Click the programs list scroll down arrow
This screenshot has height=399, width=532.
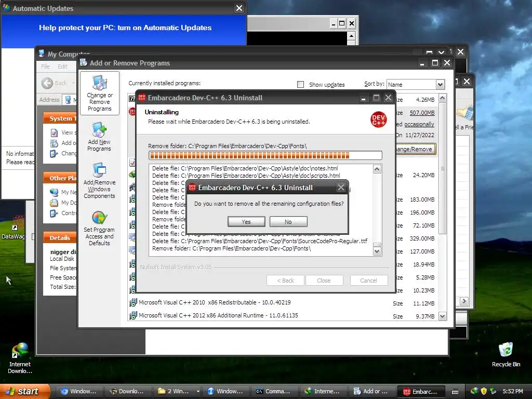click(443, 316)
